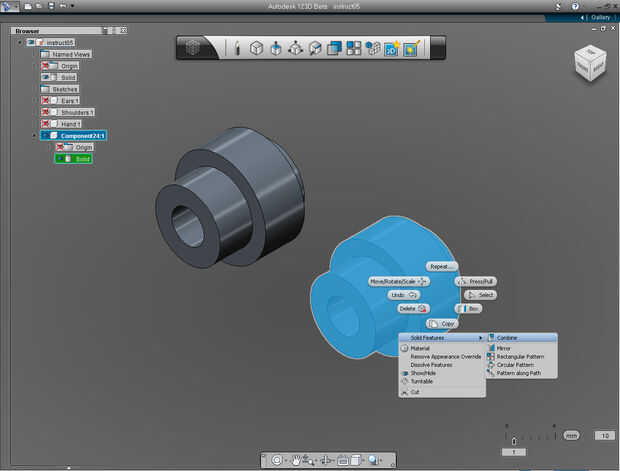
Task: Open the application menu cube on the toolbar
Action: [x=193, y=48]
